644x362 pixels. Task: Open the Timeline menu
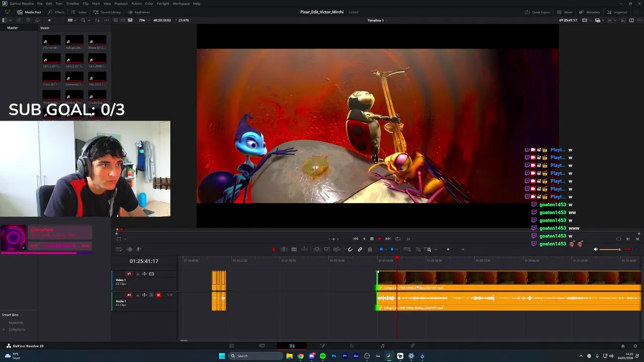click(x=72, y=4)
